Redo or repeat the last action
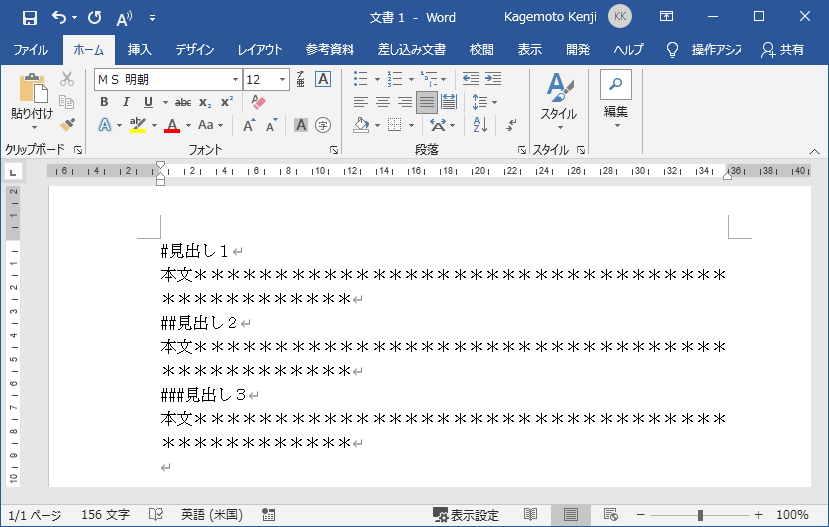 [x=95, y=17]
